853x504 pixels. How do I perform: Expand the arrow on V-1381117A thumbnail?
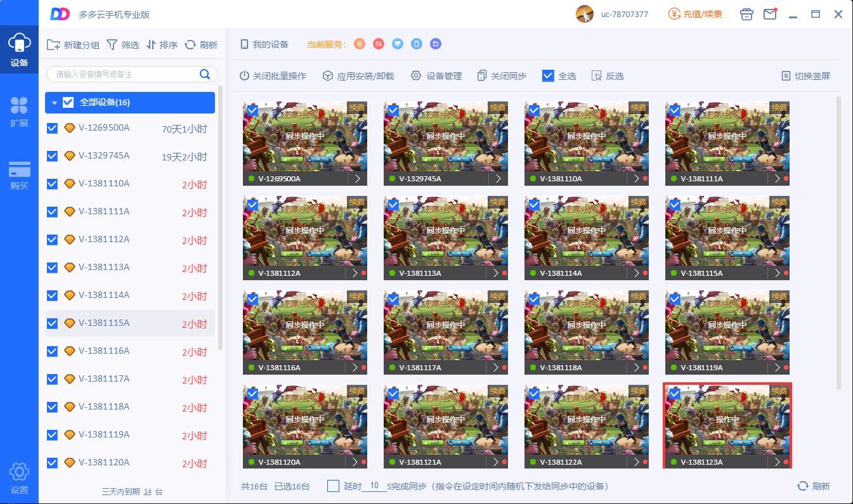(495, 368)
